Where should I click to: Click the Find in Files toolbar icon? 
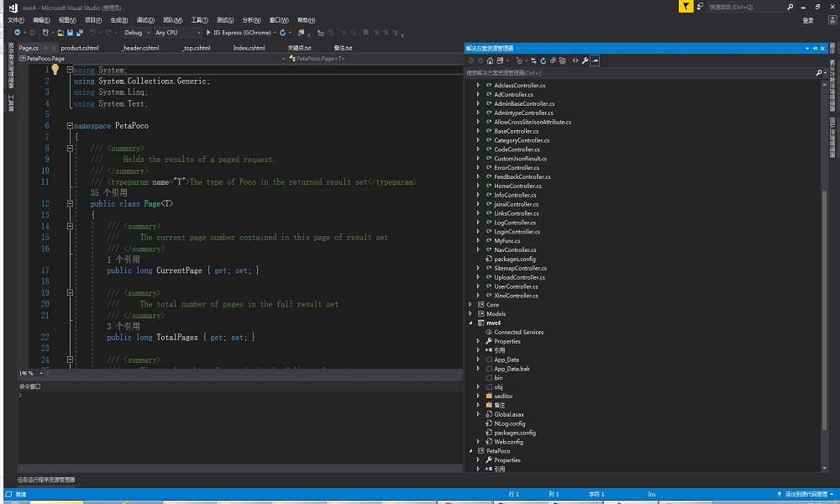click(x=301, y=33)
